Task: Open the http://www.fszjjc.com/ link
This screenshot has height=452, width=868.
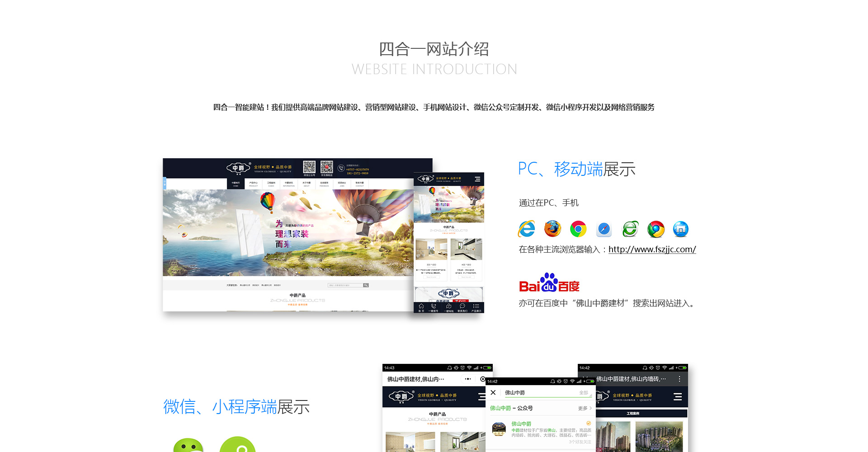Action: (x=652, y=250)
